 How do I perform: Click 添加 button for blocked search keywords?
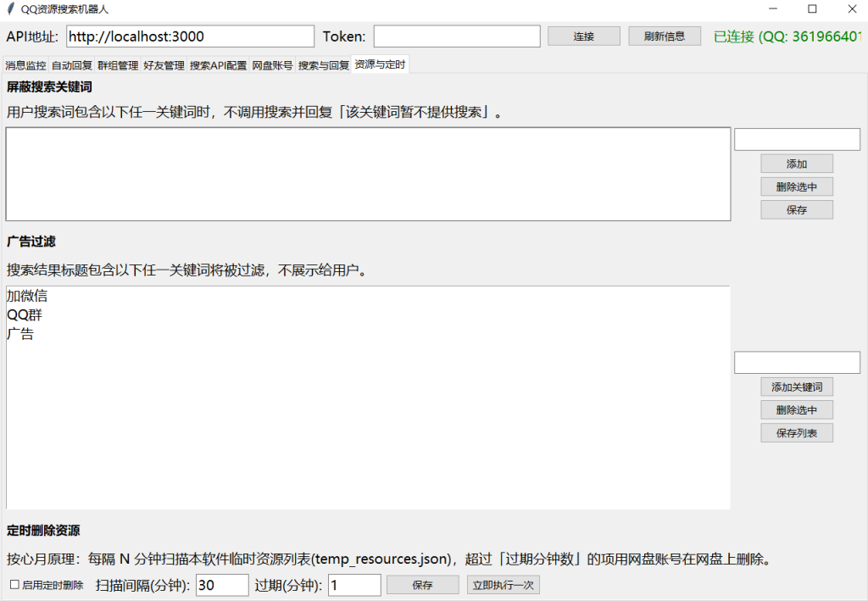[797, 164]
